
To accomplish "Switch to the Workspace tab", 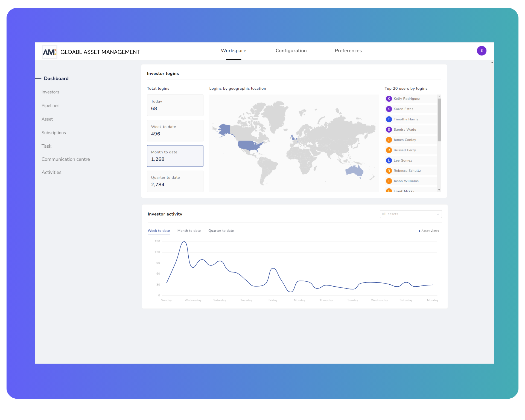I will pyautogui.click(x=234, y=51).
